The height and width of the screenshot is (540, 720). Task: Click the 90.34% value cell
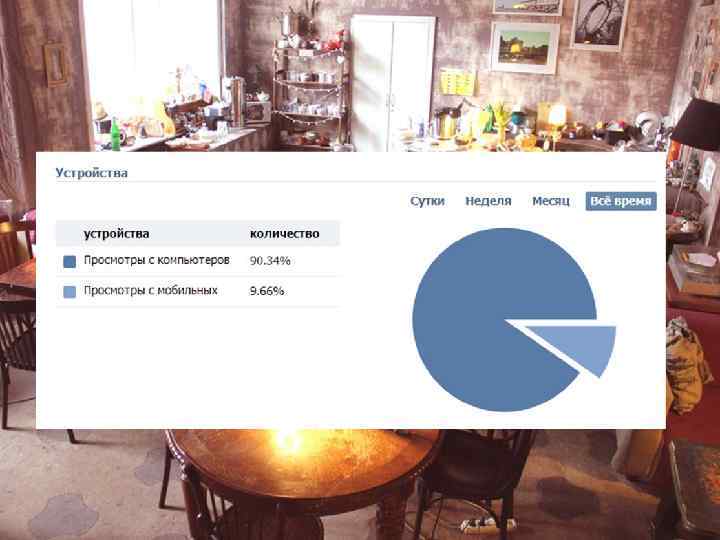click(x=270, y=261)
